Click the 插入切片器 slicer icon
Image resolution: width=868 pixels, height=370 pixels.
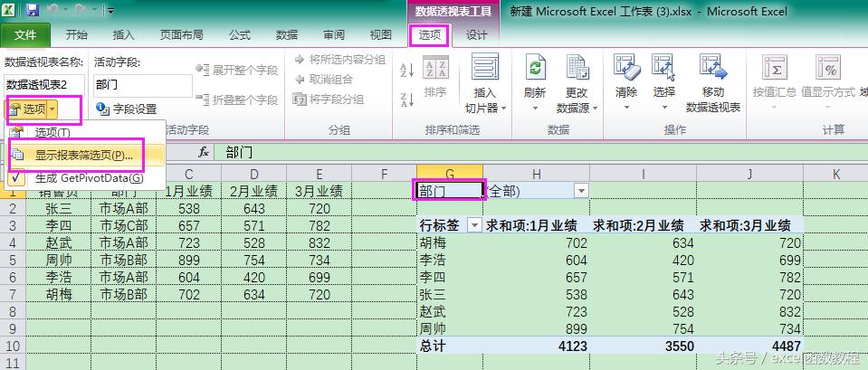[x=485, y=68]
